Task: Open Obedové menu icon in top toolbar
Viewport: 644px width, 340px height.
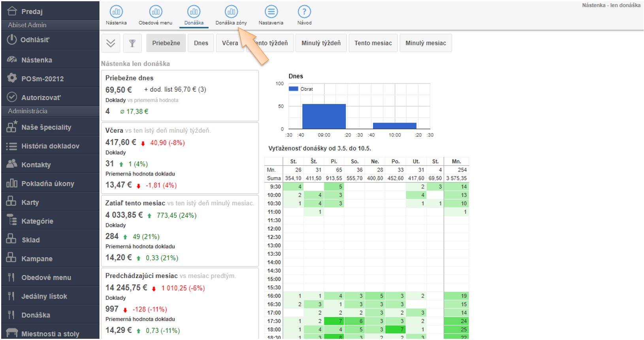Action: pos(155,12)
